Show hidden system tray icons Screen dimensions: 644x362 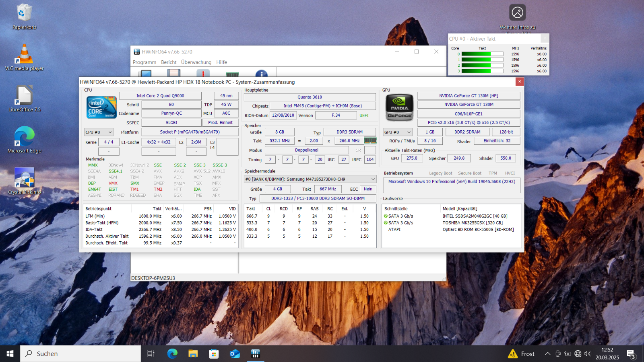547,354
